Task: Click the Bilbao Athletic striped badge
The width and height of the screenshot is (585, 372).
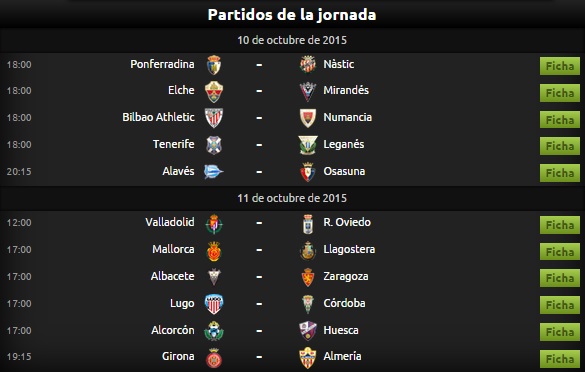Action: pyautogui.click(x=214, y=118)
